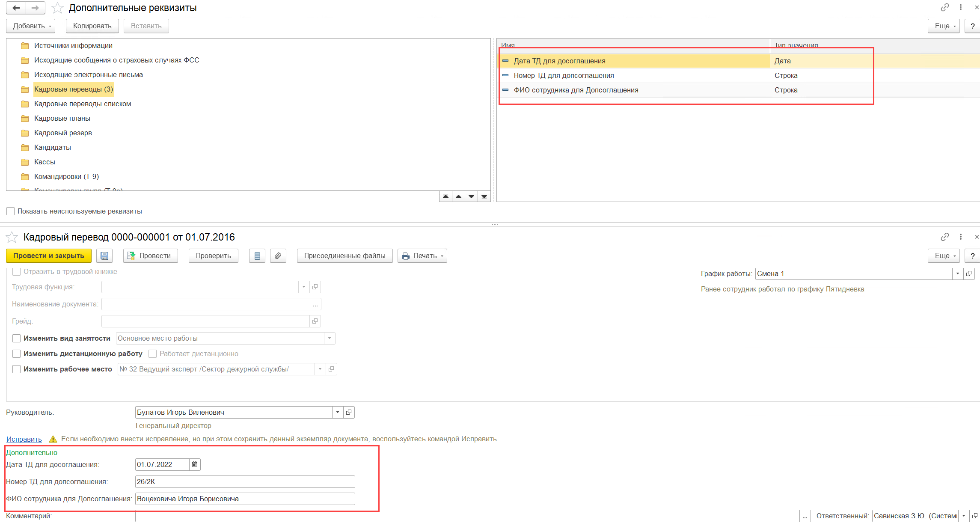Click the Проверить button
The height and width of the screenshot is (526, 980).
tap(214, 256)
